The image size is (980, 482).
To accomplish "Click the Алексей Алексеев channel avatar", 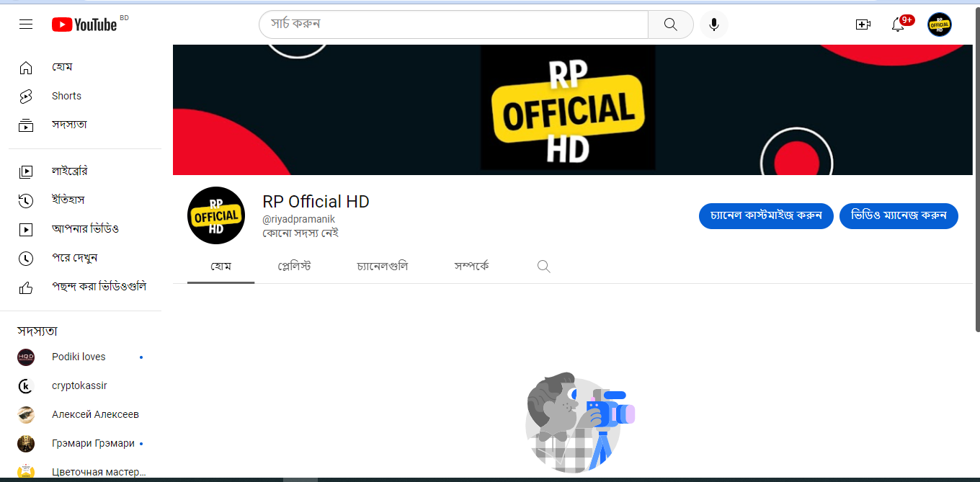I will point(26,415).
